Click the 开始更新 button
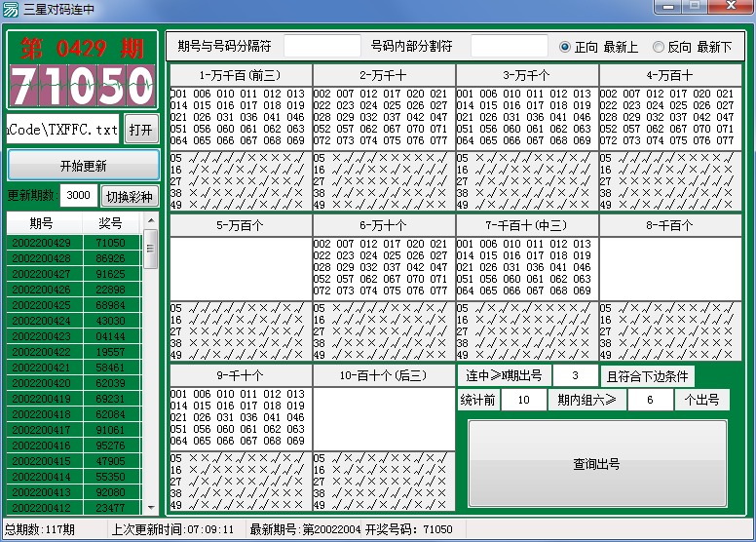This screenshot has width=756, height=542. coord(83,165)
